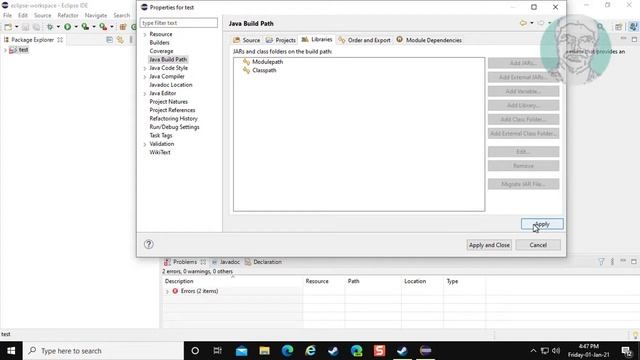Click the type filter text field
Viewport: 640px width, 360px height.
tap(179, 23)
